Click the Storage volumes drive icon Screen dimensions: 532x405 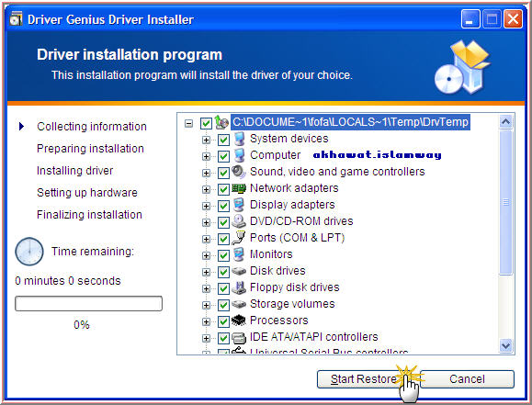pyautogui.click(x=239, y=304)
